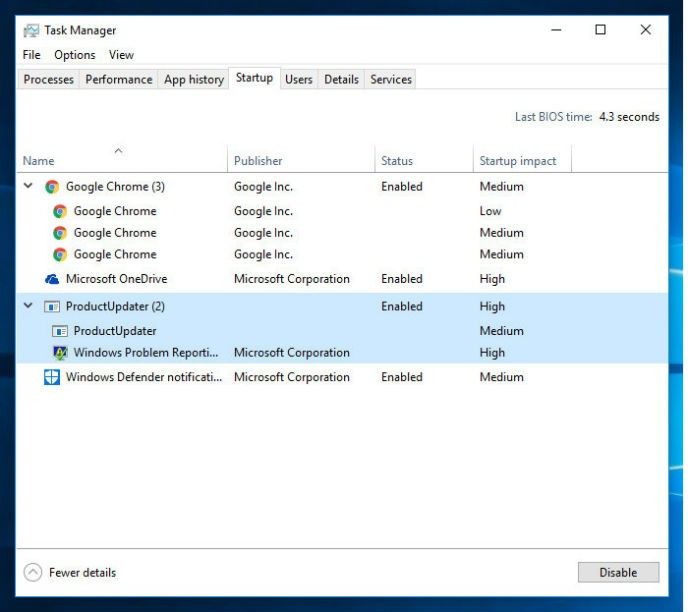Screen dimensions: 688x612
Task: Sort by Publisher column header
Action: 258,161
